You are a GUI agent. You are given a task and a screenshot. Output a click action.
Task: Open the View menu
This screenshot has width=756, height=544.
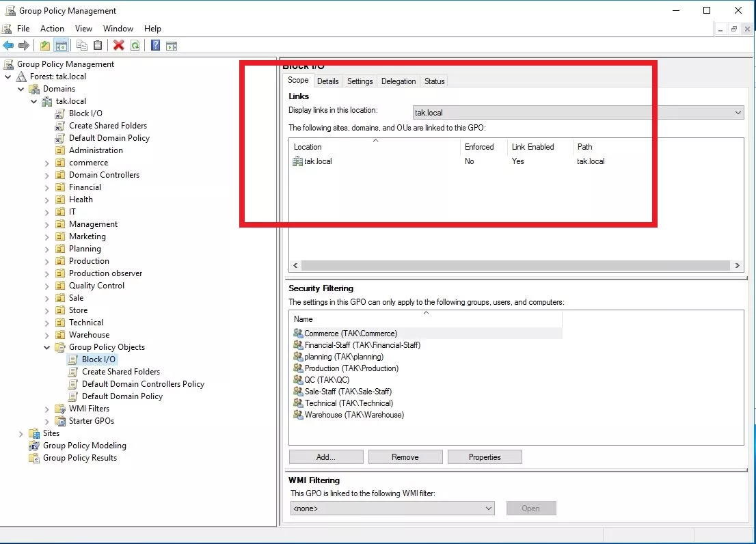pos(83,29)
